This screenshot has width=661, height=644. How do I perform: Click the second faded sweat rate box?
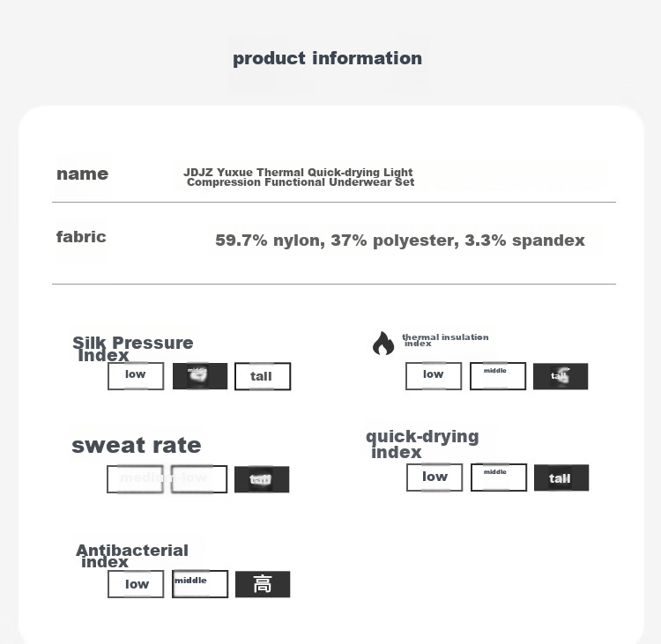(199, 479)
